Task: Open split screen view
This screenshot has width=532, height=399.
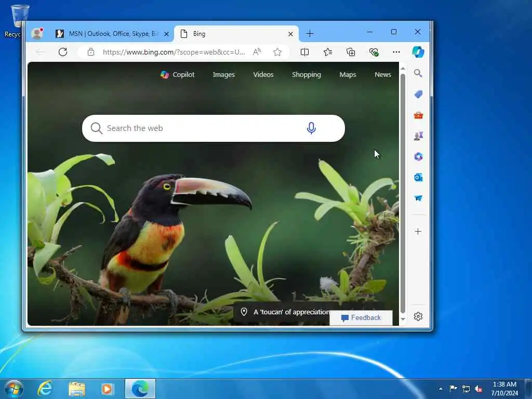Action: click(304, 52)
